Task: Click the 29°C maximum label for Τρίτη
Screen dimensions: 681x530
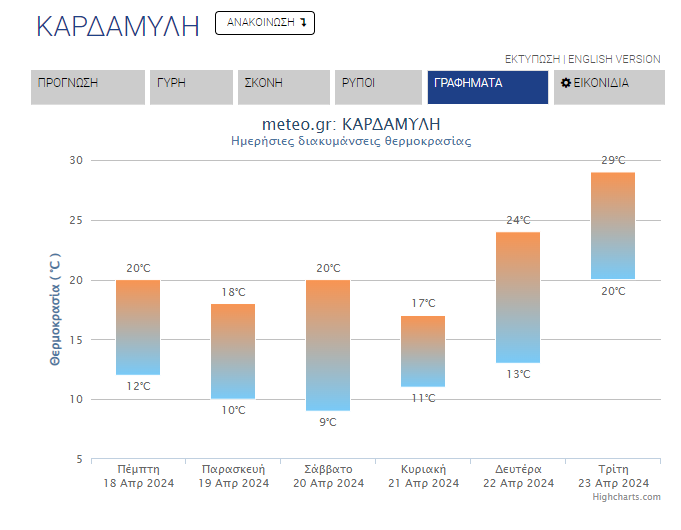Action: click(613, 160)
